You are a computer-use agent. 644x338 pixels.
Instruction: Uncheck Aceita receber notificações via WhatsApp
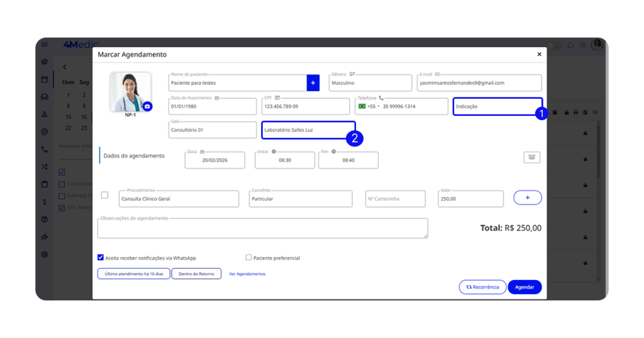[101, 257]
